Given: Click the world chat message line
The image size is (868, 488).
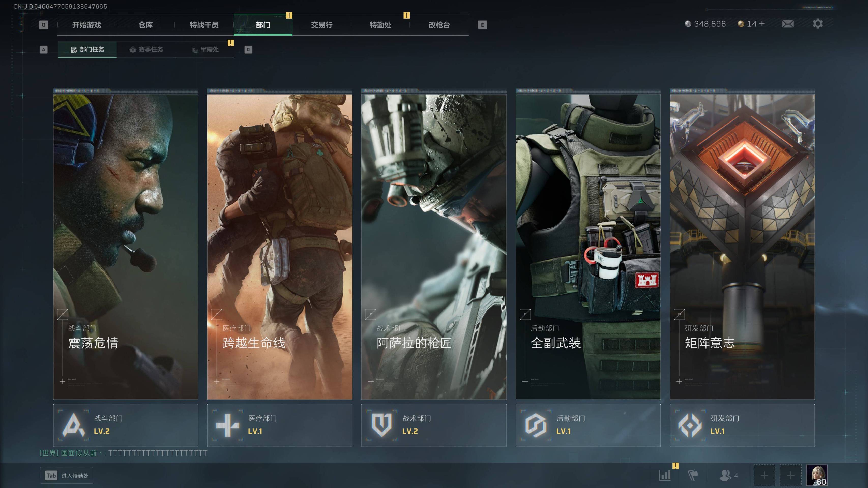Looking at the screenshot, I should tap(123, 453).
